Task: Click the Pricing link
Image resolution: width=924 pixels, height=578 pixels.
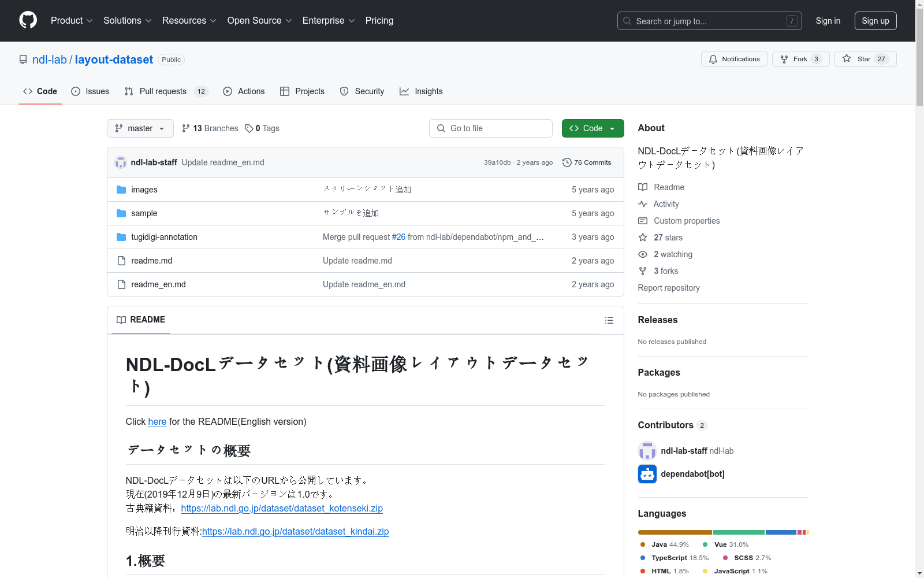Action: [379, 20]
